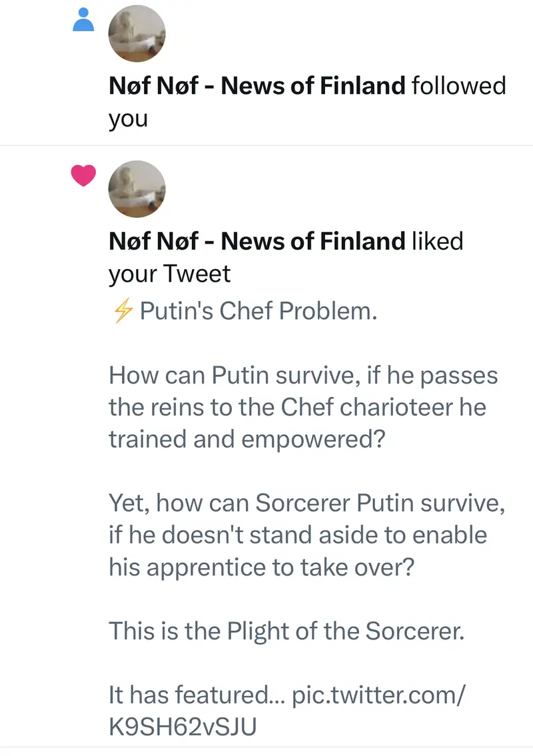
Task: Open avatar in the follow notification
Action: click(137, 35)
